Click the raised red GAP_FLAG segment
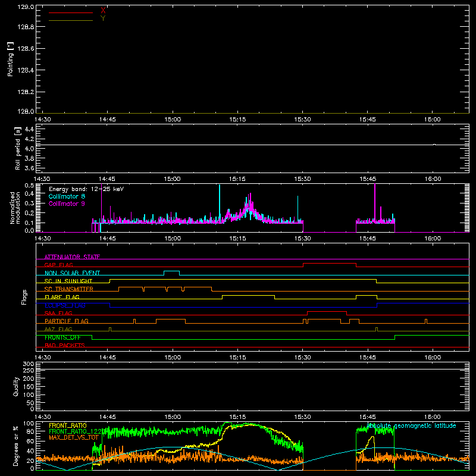The width and height of the screenshot is (476, 476). click(330, 263)
